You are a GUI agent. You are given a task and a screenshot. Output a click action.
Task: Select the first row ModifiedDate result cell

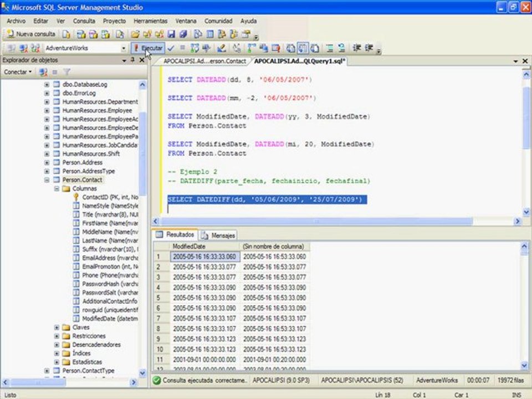pyautogui.click(x=204, y=257)
